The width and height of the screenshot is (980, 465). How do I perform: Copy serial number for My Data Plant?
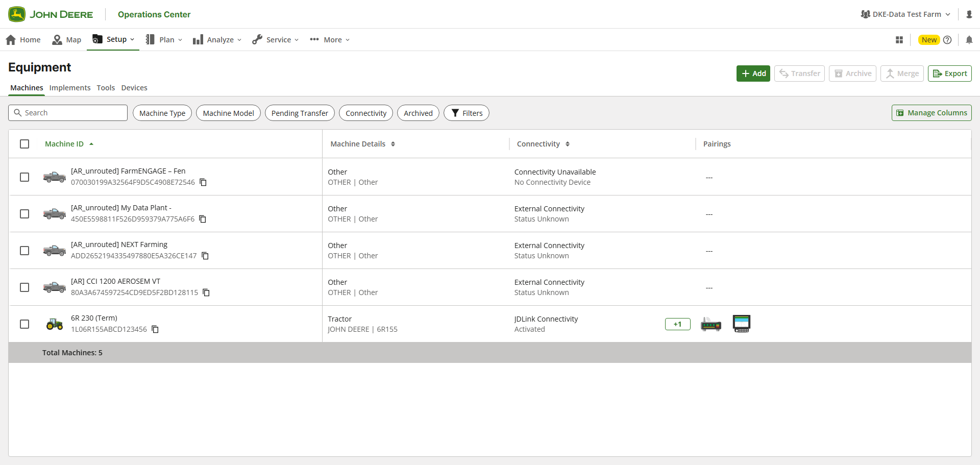point(203,219)
